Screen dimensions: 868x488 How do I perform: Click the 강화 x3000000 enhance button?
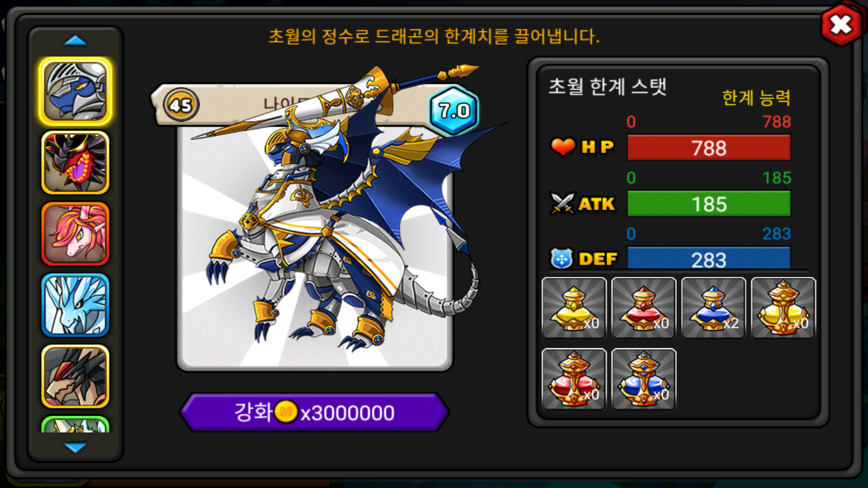315,412
